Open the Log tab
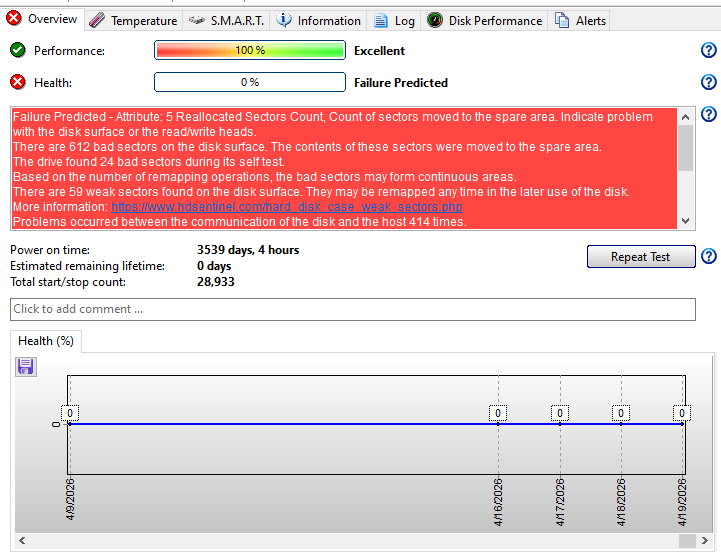This screenshot has width=721, height=552. pos(394,21)
